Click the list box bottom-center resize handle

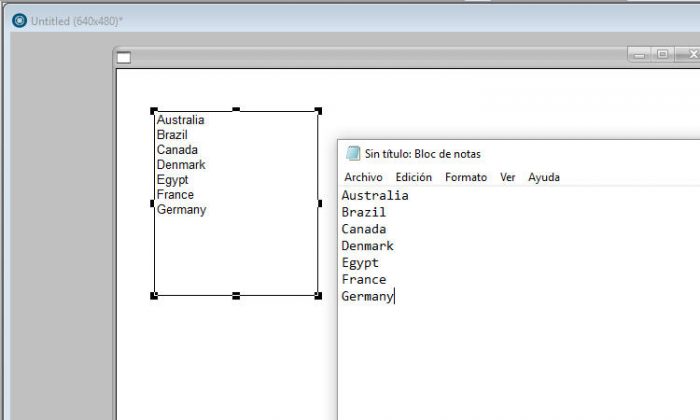point(236,296)
